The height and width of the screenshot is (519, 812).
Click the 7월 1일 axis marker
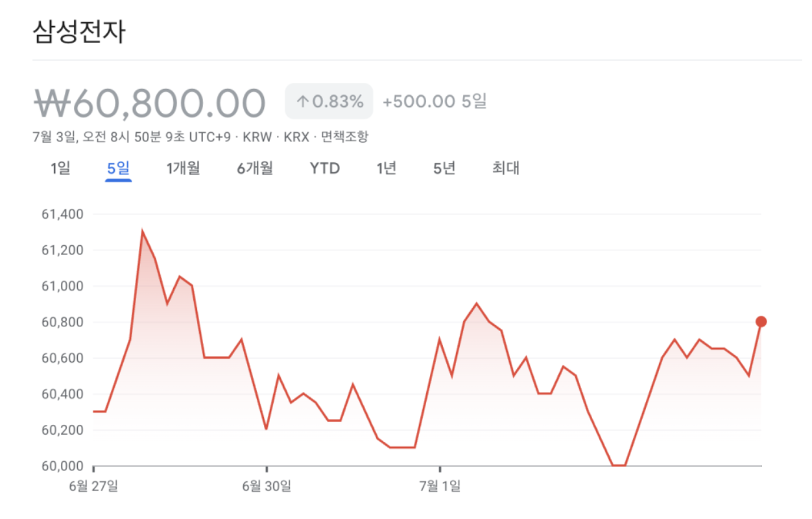pyautogui.click(x=440, y=485)
